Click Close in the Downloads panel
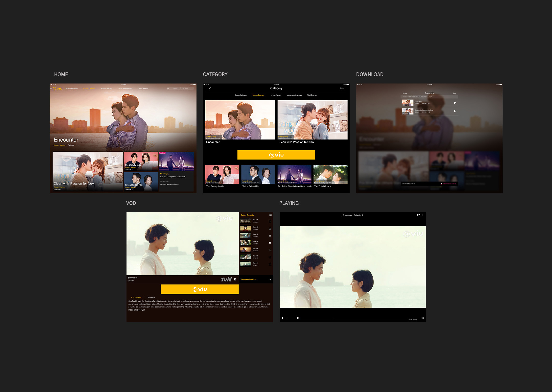 405,93
